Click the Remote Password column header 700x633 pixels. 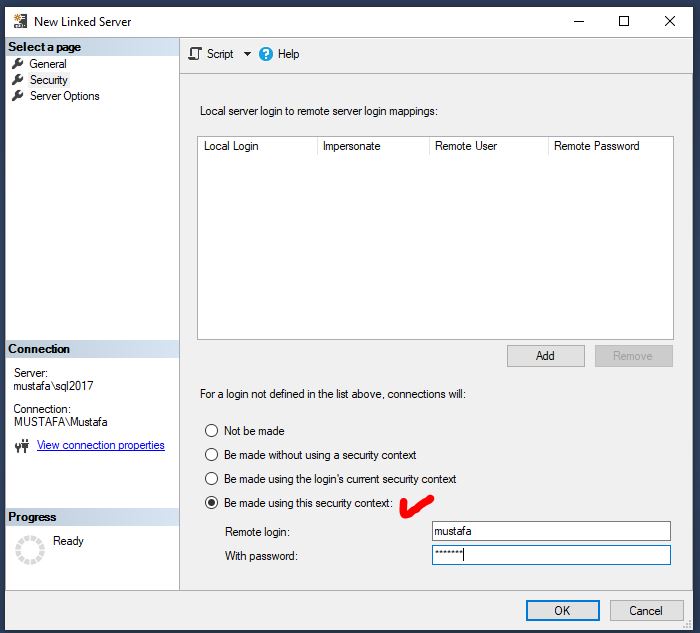tap(610, 146)
